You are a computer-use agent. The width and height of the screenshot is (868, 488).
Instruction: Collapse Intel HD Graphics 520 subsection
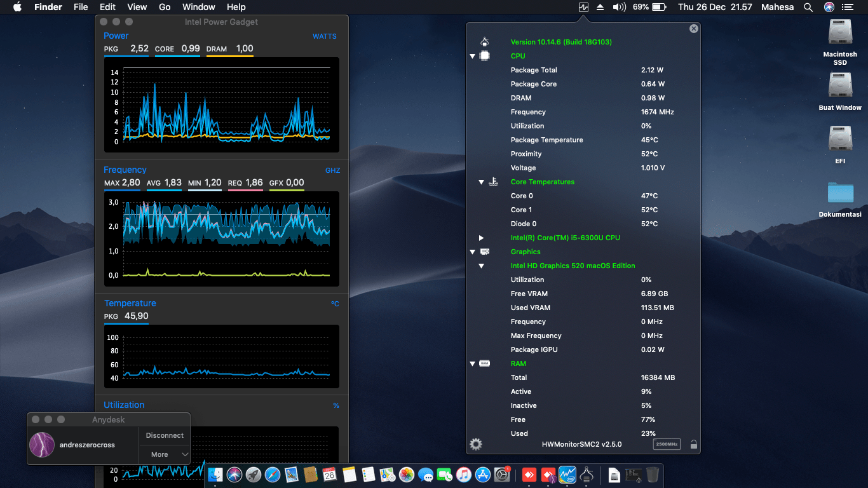click(x=482, y=266)
